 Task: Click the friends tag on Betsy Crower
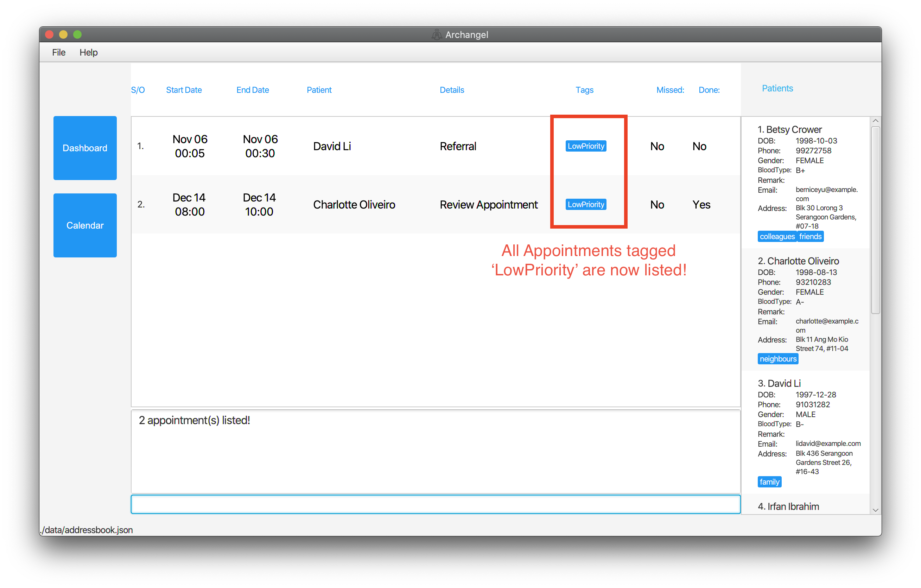(810, 237)
